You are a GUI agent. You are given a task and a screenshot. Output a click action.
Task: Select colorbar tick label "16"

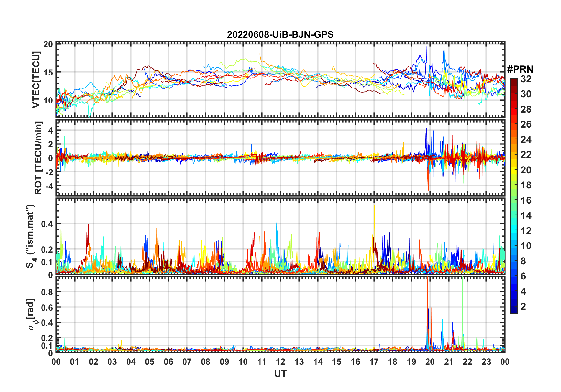[526, 200]
